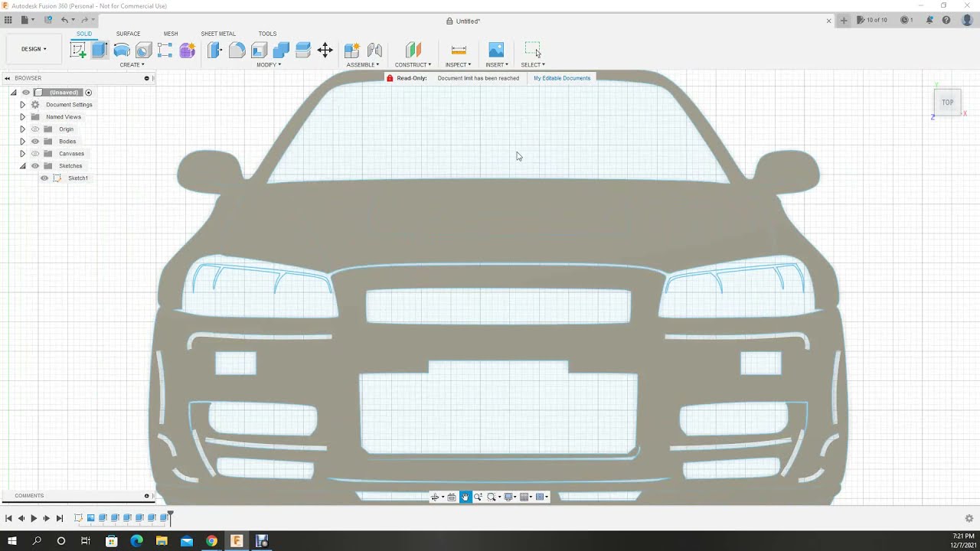The height and width of the screenshot is (551, 980).
Task: Activate the Move/Copy tool
Action: click(x=325, y=51)
